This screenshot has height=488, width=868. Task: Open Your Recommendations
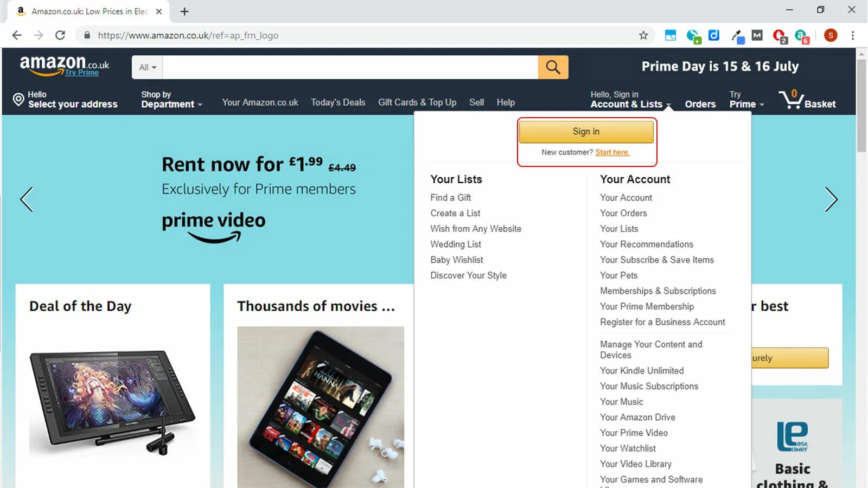coord(647,245)
